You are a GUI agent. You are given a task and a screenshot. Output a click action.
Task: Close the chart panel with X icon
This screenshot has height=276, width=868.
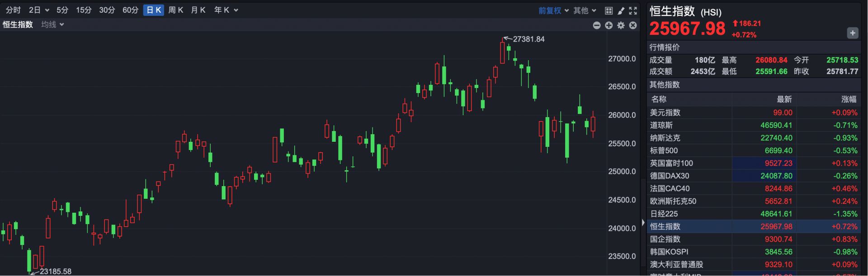(633, 25)
